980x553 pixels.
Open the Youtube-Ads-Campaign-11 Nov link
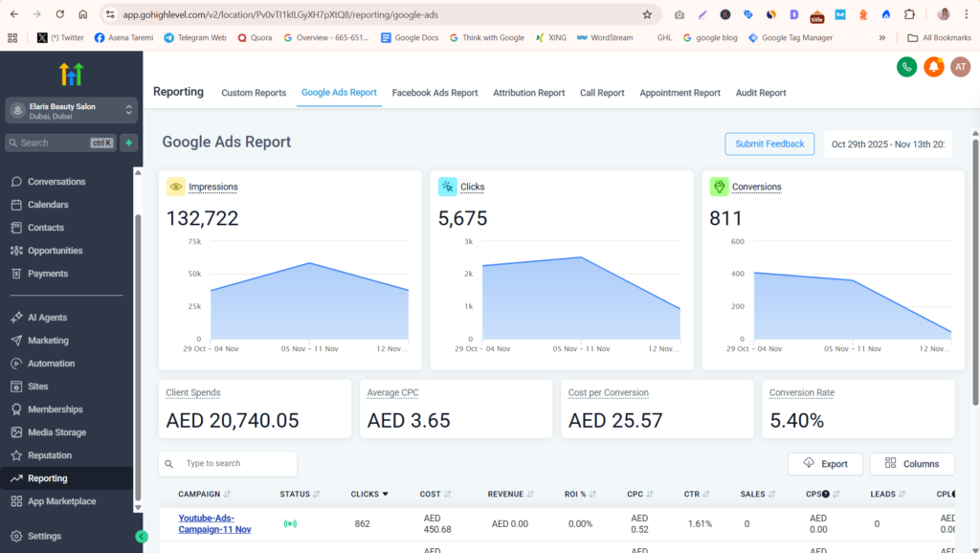(x=214, y=523)
